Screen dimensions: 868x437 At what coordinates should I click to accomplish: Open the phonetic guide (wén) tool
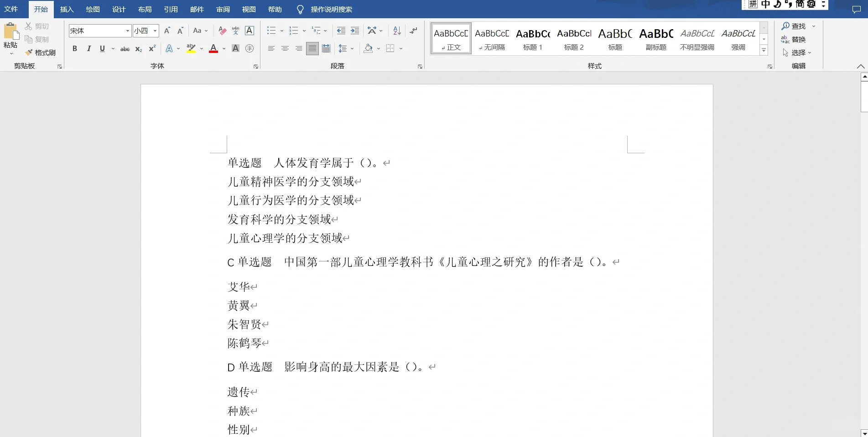(x=235, y=31)
